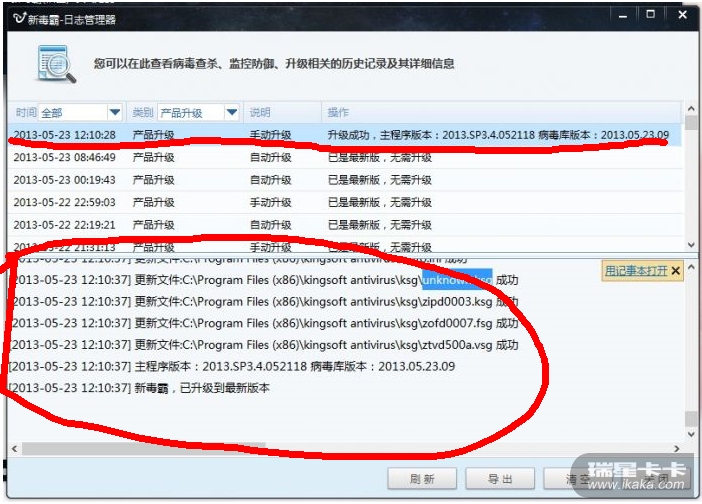Click the left arrow of the horizontal scrollbar

pyautogui.click(x=14, y=448)
